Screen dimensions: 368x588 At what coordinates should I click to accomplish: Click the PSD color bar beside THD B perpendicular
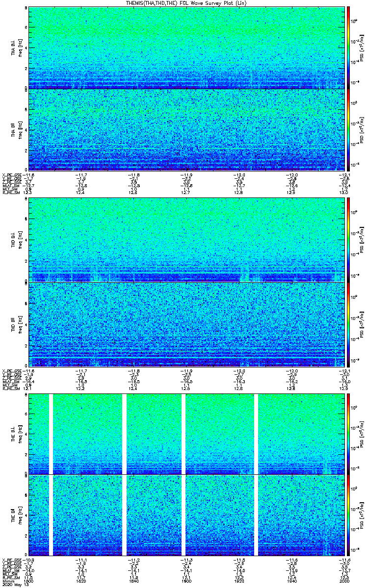click(348, 241)
